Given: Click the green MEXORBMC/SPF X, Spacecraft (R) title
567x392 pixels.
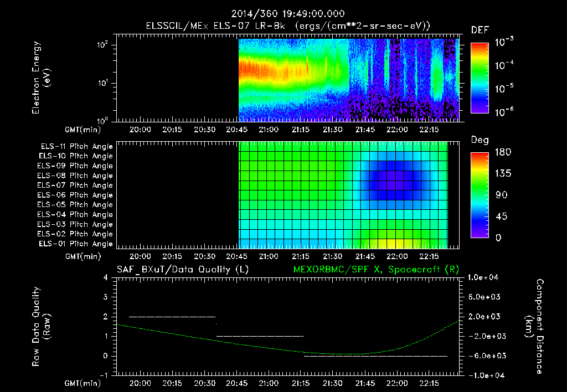Looking at the screenshot, I should (376, 270).
